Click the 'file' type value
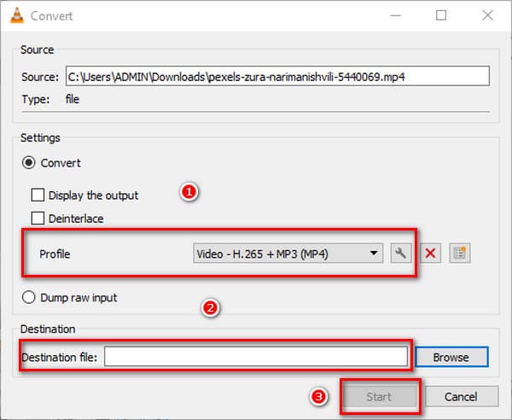 click(73, 99)
